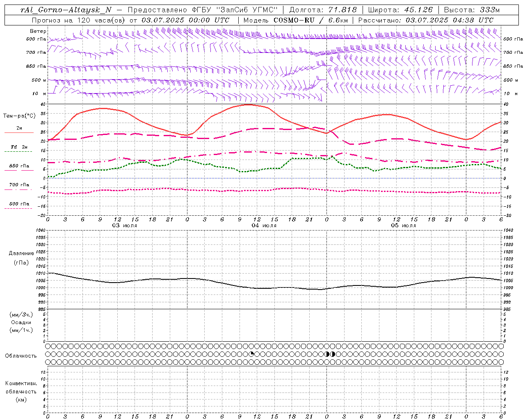Click the 2м temperature legend label
Viewport: 525px width, 420px height.
tap(19, 128)
